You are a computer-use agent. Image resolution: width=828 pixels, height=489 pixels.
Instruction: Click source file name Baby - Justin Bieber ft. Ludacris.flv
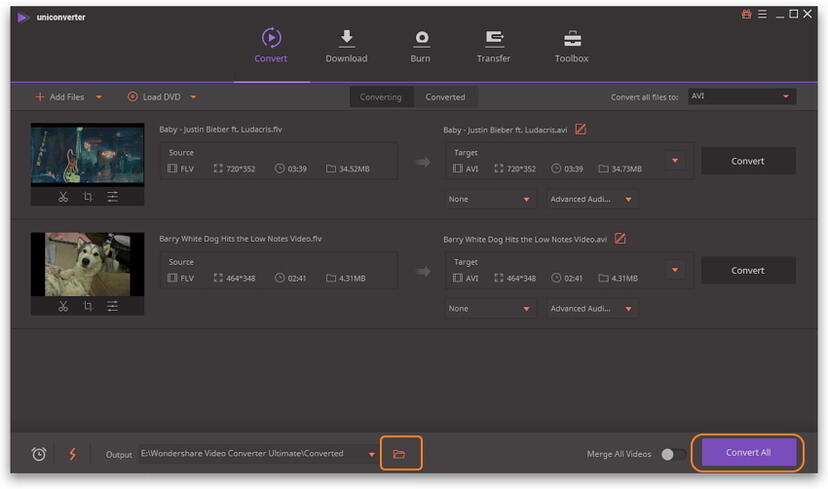221,129
